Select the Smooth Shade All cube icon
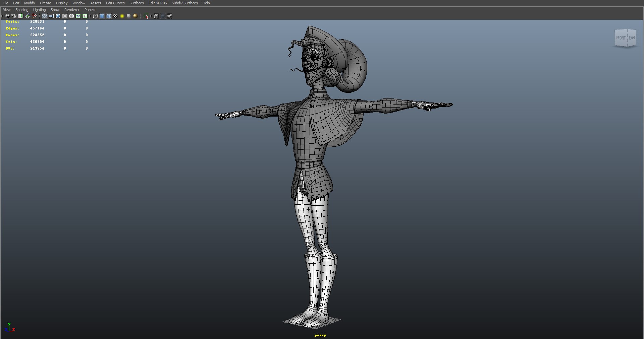This screenshot has width=644, height=339. coord(102,16)
